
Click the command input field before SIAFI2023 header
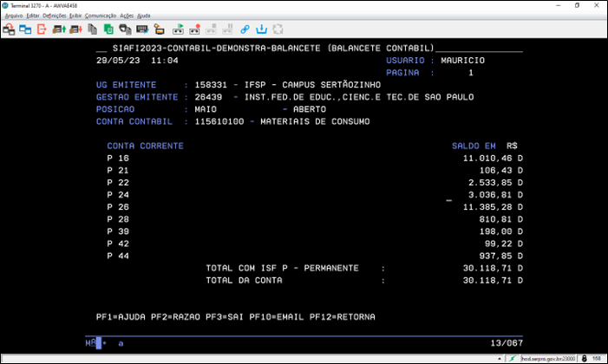pyautogui.click(x=101, y=49)
